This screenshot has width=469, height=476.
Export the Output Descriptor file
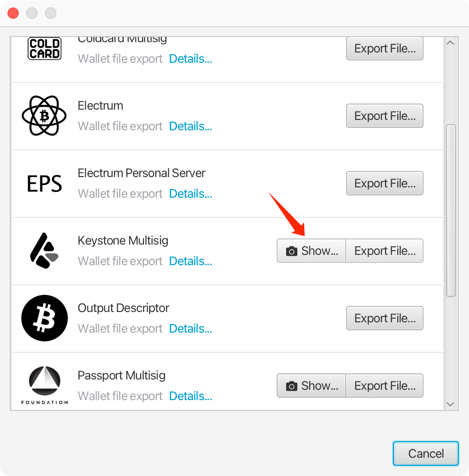coord(385,318)
